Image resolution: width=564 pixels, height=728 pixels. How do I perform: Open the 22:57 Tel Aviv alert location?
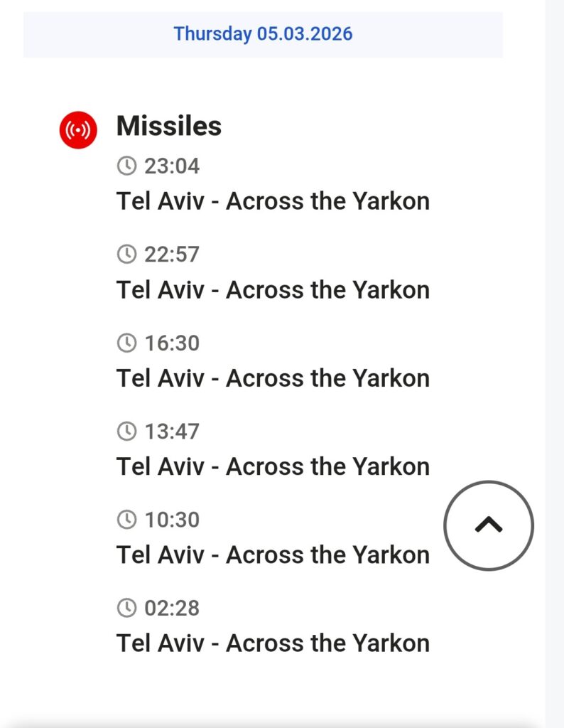[273, 290]
